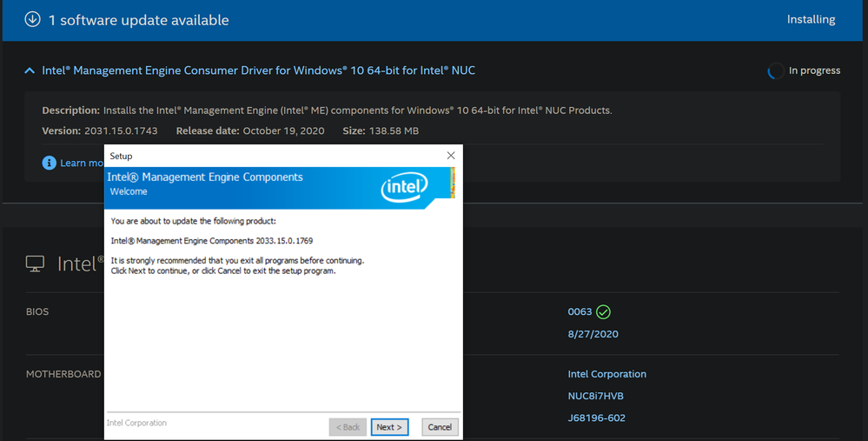Click the motherboard Intel Corporation link
The image size is (868, 441).
pos(606,374)
